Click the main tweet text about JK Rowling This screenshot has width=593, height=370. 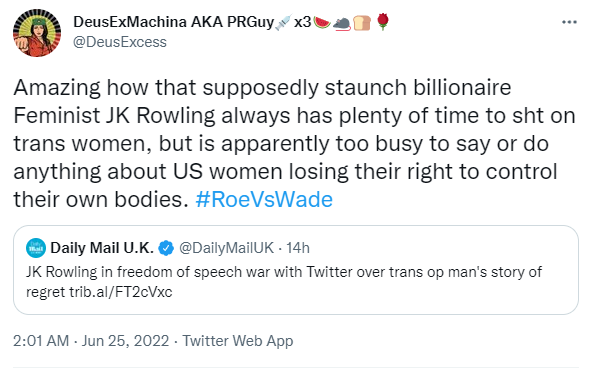294,143
